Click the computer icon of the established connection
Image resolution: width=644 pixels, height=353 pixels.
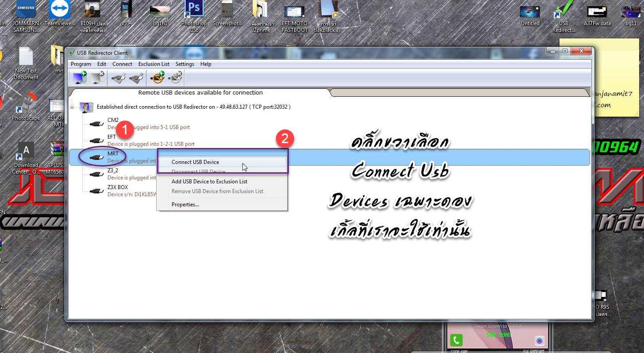click(x=86, y=107)
